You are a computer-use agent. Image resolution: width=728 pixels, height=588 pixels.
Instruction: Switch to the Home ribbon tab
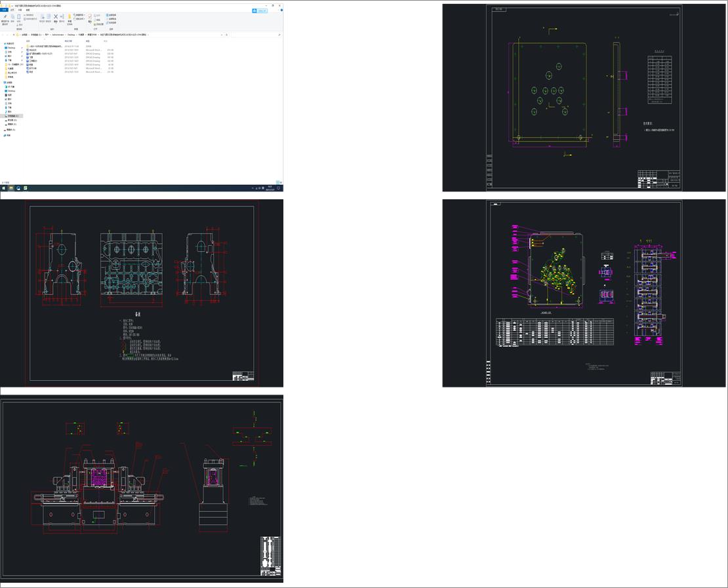[x=12, y=10]
